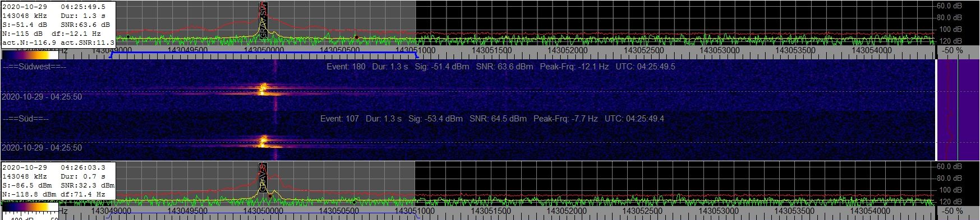This screenshot has width=980, height=220.
Task: Click 'df:71.4 Hz' in lower info box
Action: coord(83,194)
